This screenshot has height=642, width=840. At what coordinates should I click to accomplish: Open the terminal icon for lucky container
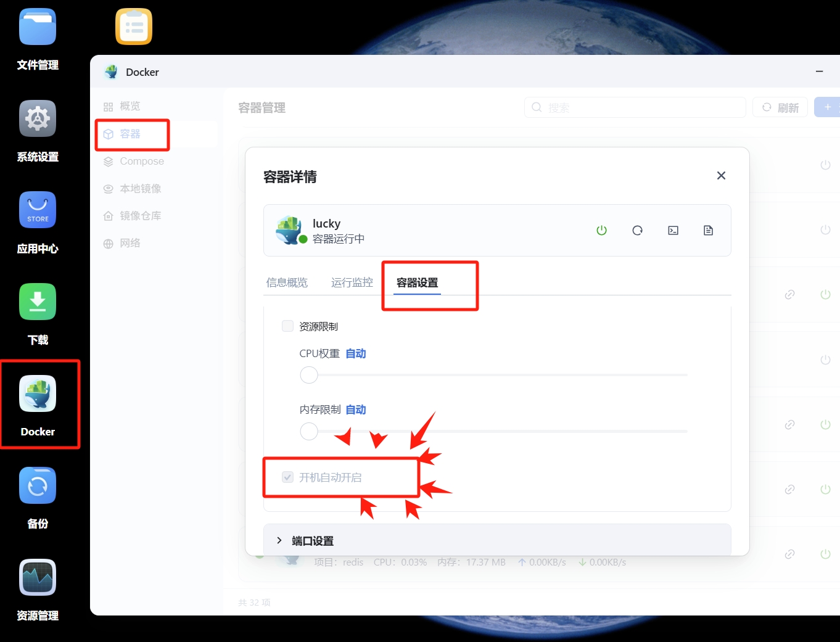click(673, 230)
